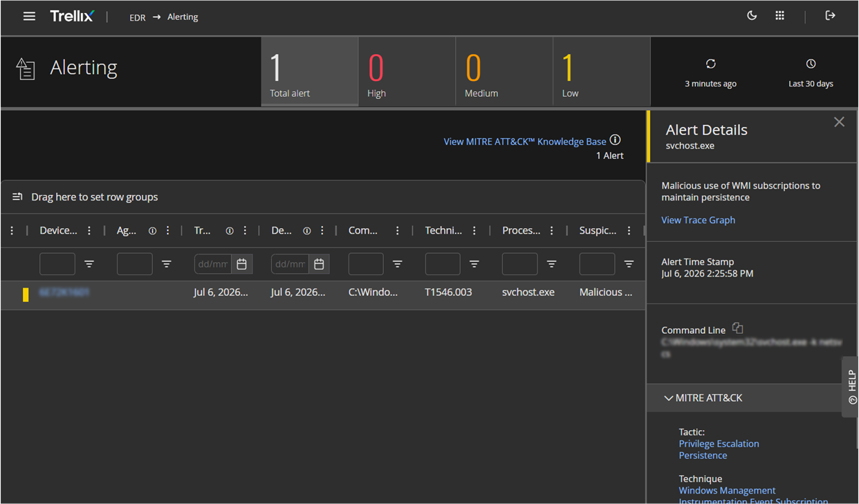This screenshot has height=504, width=859.
Task: Click info icon on Agent column
Action: pos(152,231)
